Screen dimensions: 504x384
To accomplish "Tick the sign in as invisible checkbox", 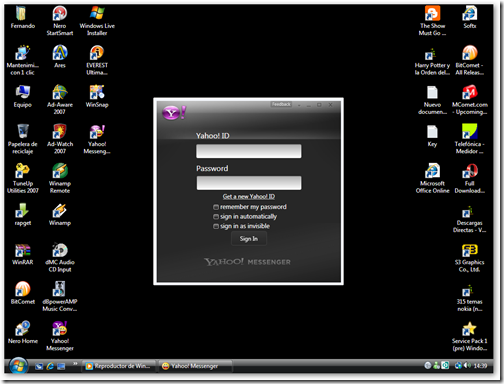I will click(x=216, y=226).
